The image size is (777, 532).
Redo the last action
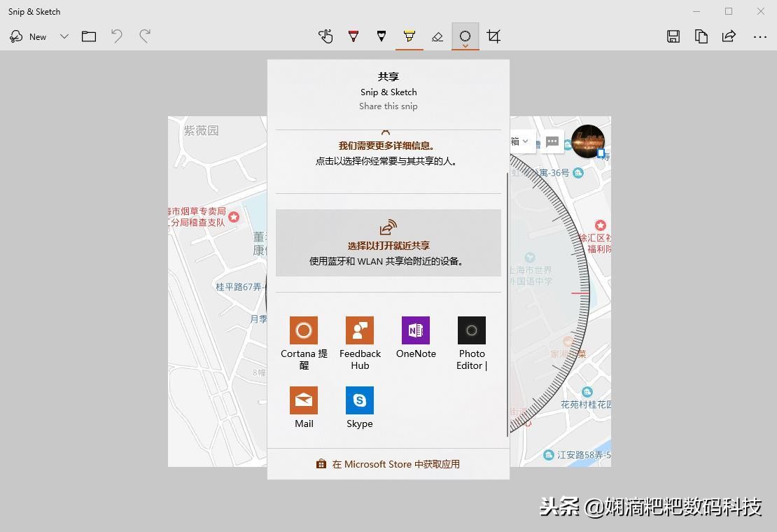(x=145, y=36)
